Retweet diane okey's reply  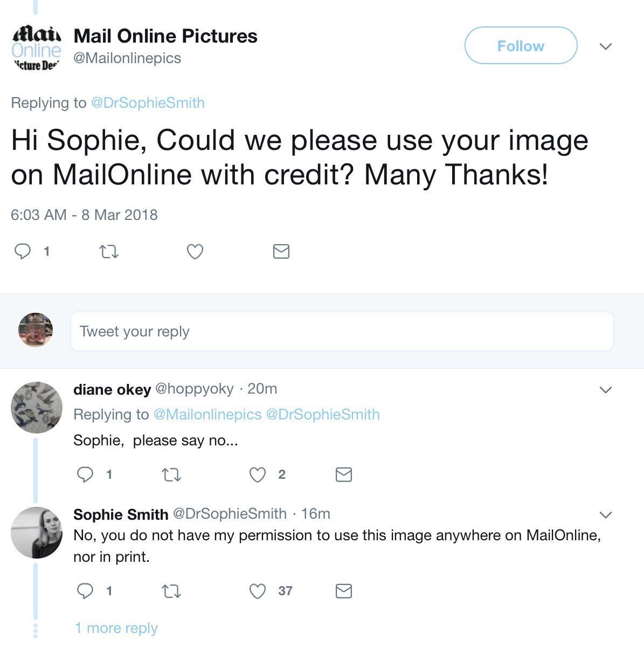(x=171, y=474)
